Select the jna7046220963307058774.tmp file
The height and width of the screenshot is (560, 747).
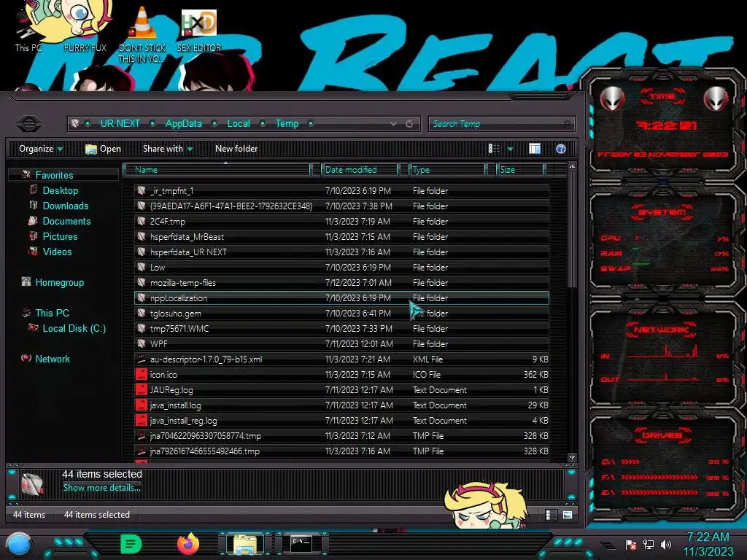pyautogui.click(x=341, y=436)
